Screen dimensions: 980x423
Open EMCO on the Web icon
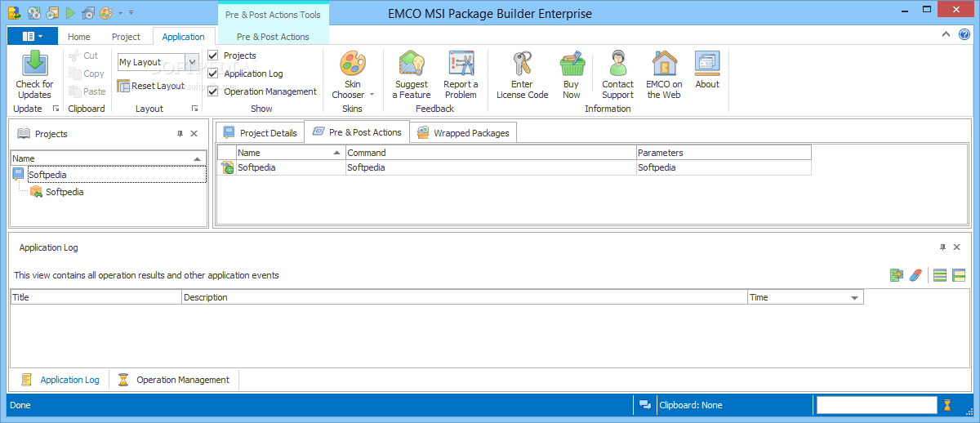pos(664,63)
